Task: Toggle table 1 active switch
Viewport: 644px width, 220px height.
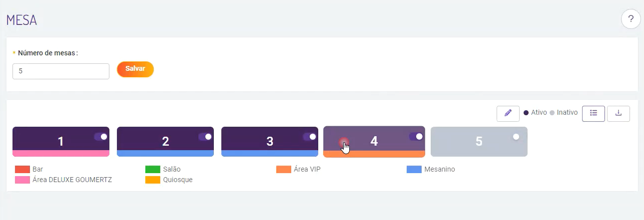Action: point(101,136)
